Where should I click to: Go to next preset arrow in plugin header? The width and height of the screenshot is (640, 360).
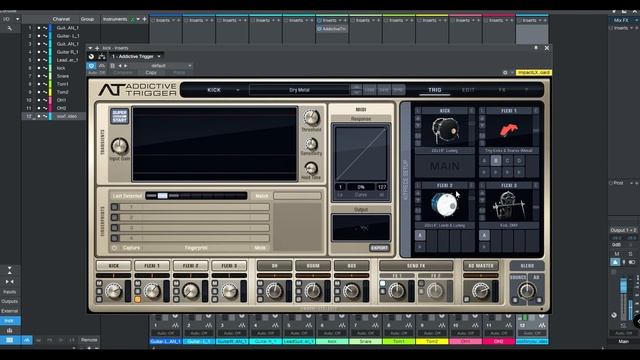(125, 66)
